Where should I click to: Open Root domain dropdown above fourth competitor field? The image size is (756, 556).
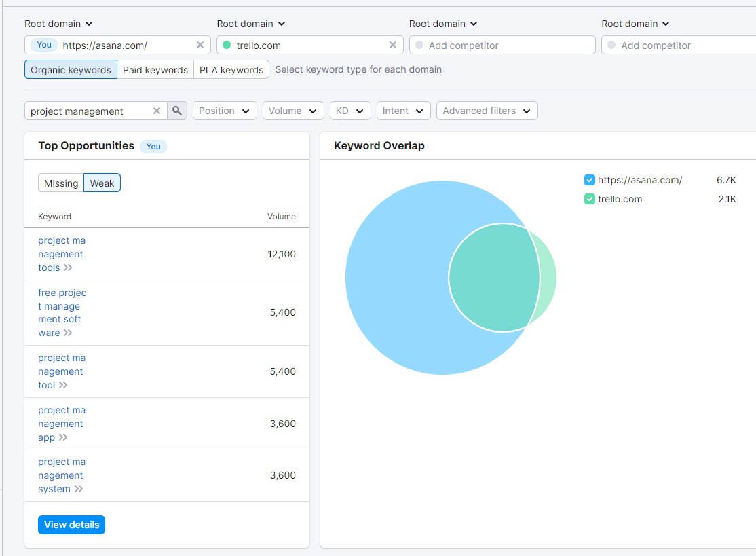(635, 24)
